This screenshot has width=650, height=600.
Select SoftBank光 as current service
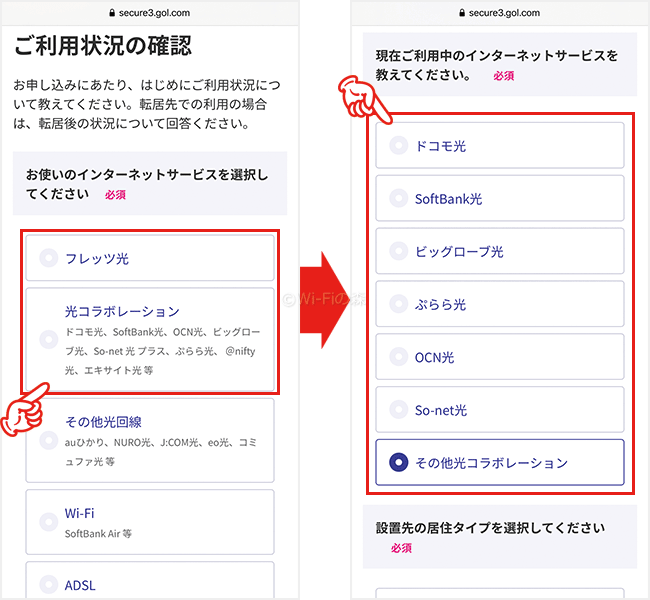[500, 198]
